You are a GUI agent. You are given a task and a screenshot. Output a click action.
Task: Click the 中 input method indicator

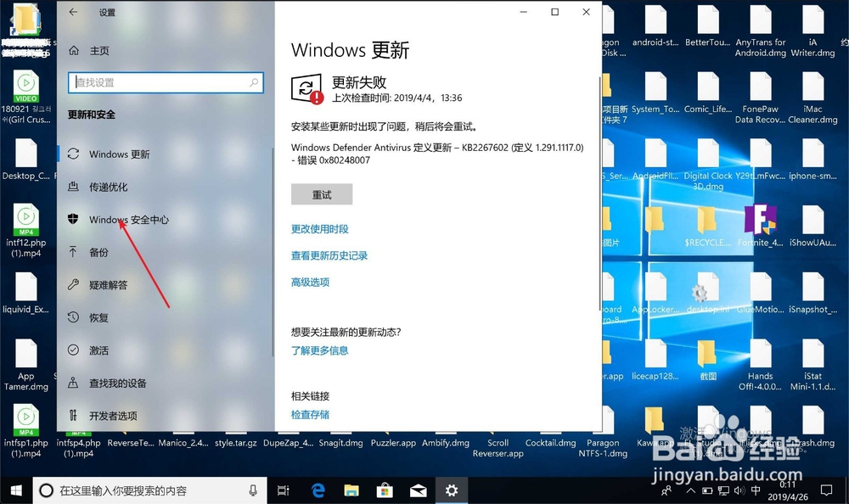[756, 490]
